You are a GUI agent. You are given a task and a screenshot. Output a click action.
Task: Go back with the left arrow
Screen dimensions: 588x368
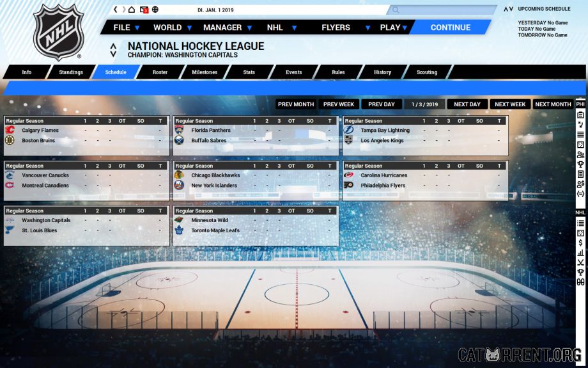pos(116,10)
